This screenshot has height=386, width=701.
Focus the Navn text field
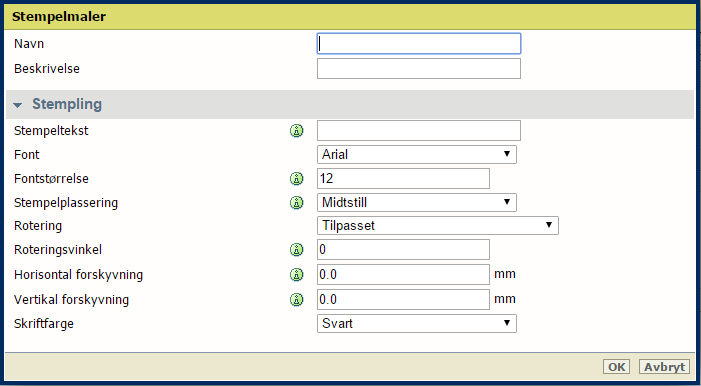pyautogui.click(x=419, y=44)
